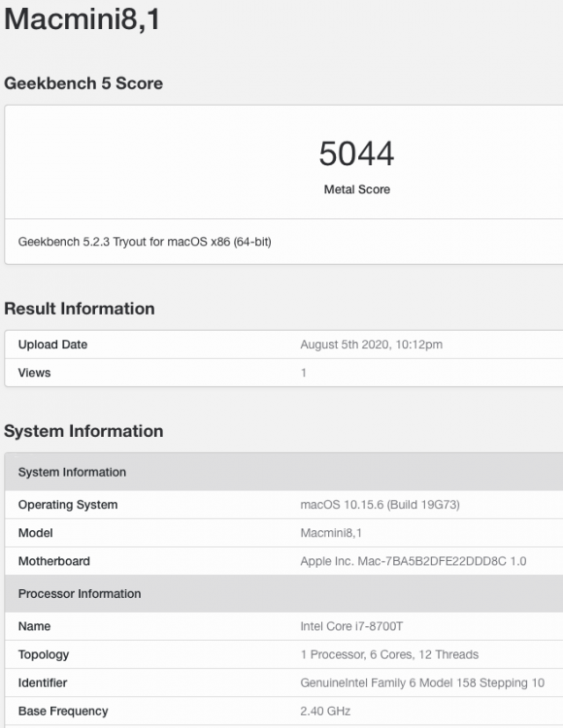563x728 pixels.
Task: Click the Model row label
Action: [x=35, y=533]
